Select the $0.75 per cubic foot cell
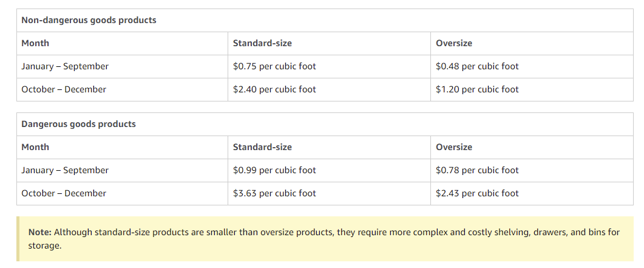 tap(274, 66)
